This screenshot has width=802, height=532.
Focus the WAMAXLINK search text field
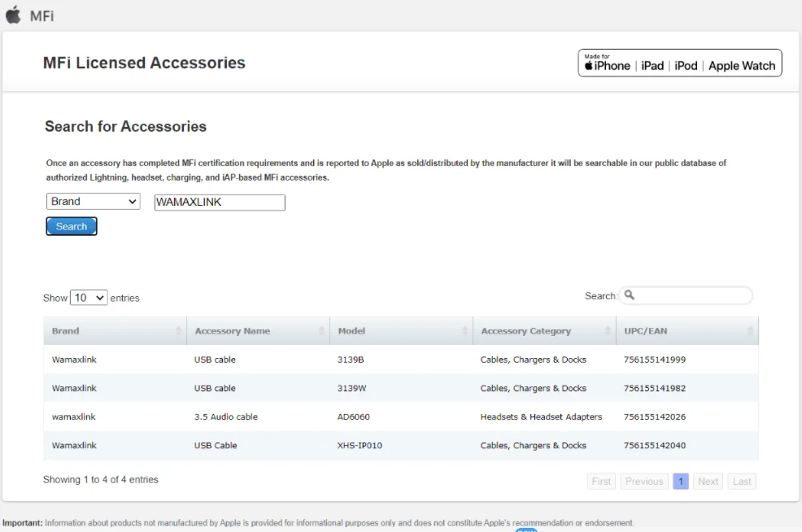point(220,203)
